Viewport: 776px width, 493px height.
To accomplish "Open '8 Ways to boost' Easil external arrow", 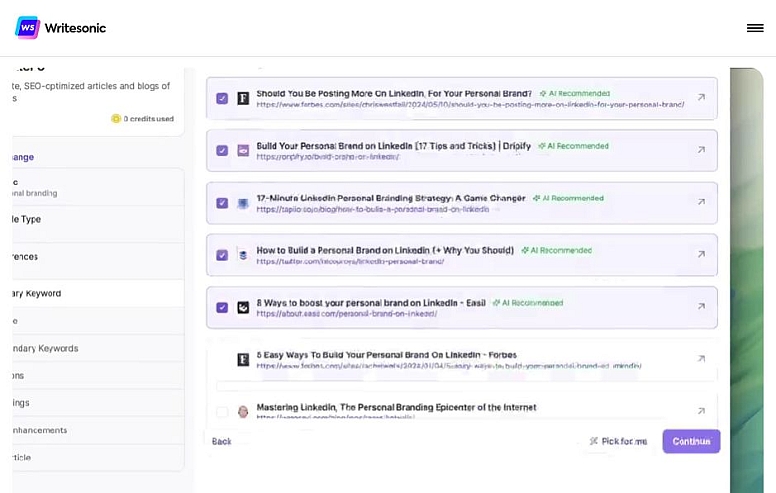I will (x=701, y=306).
